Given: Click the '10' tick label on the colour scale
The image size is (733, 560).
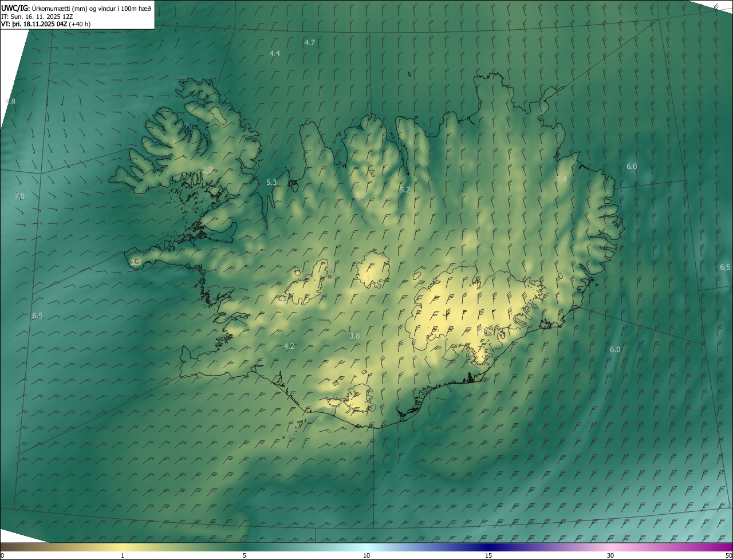Looking at the screenshot, I should pos(366,555).
